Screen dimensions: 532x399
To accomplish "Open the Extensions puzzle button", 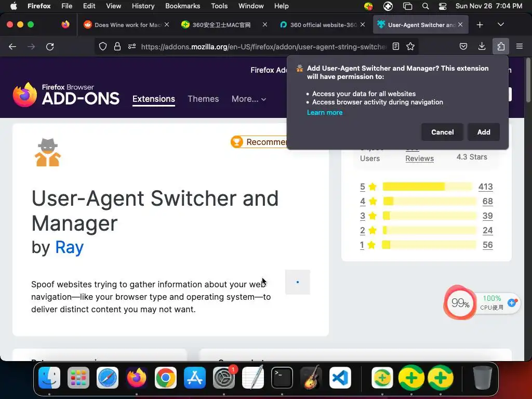I will (501, 46).
